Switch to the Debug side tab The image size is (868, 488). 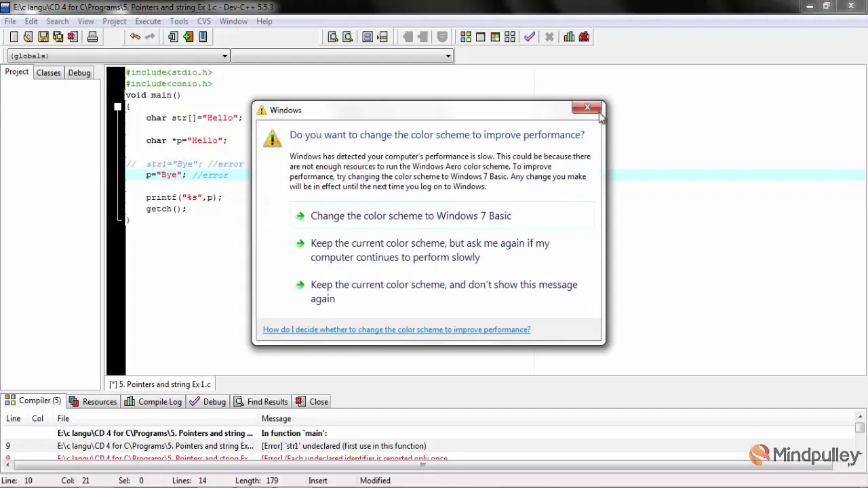79,73
